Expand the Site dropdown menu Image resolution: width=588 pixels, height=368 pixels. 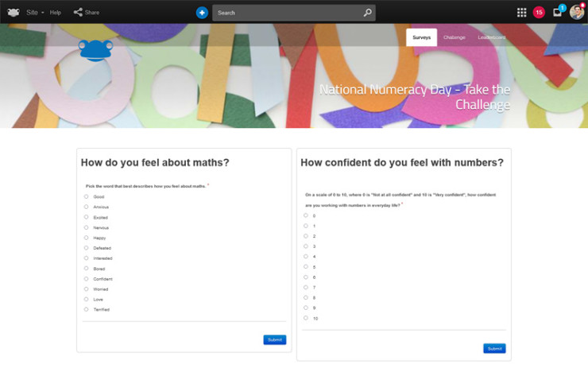coord(35,13)
